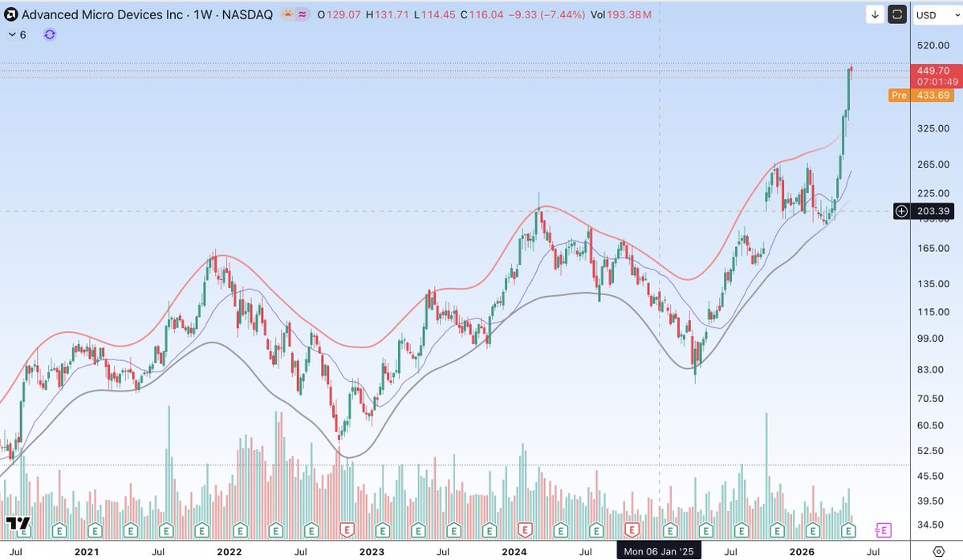Click the sun-and-cloud market status icon

click(x=287, y=14)
